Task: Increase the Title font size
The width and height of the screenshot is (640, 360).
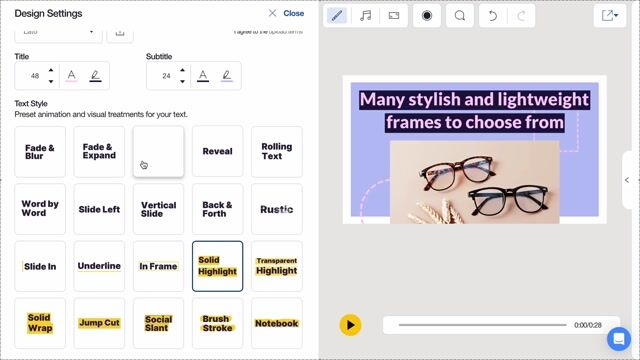Action: [x=51, y=70]
